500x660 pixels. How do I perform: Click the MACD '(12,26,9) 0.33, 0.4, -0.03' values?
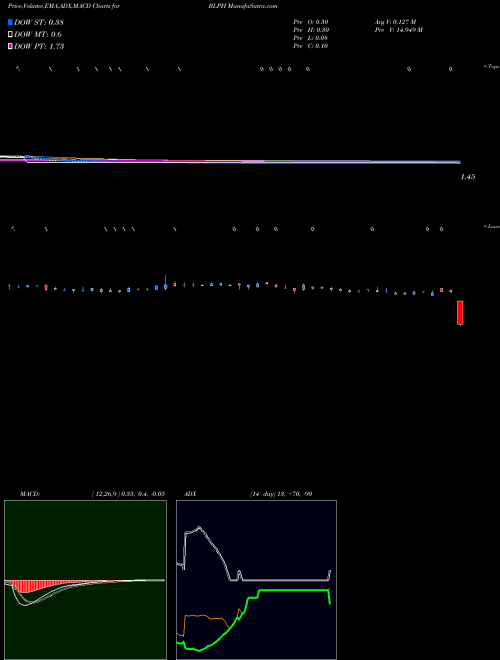(128, 494)
